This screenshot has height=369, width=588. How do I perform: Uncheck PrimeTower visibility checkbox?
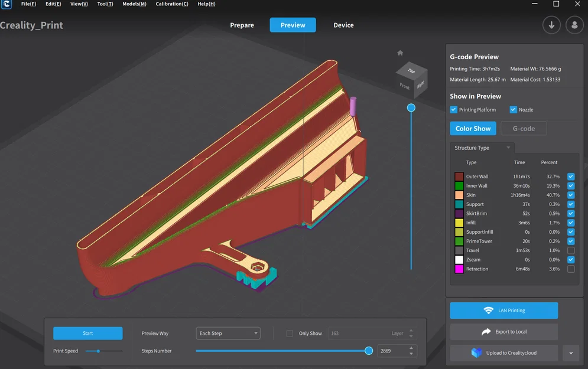(x=571, y=241)
